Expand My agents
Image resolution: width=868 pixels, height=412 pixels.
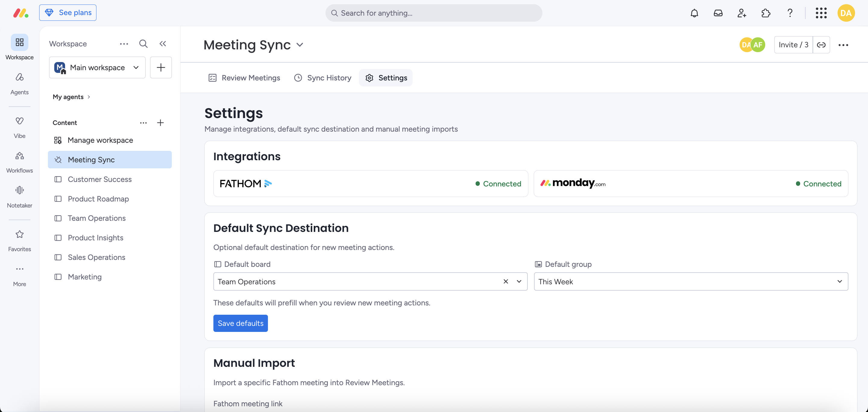pos(71,97)
